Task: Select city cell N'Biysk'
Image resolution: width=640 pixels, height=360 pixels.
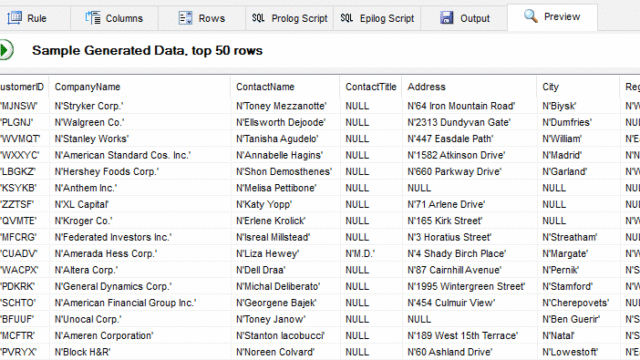Action: pyautogui.click(x=578, y=106)
